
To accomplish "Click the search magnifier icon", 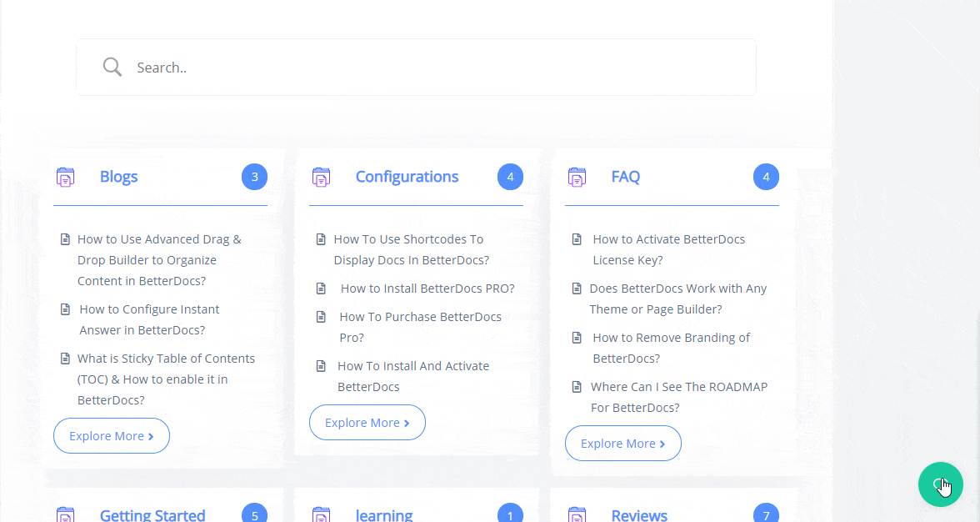I will point(112,66).
